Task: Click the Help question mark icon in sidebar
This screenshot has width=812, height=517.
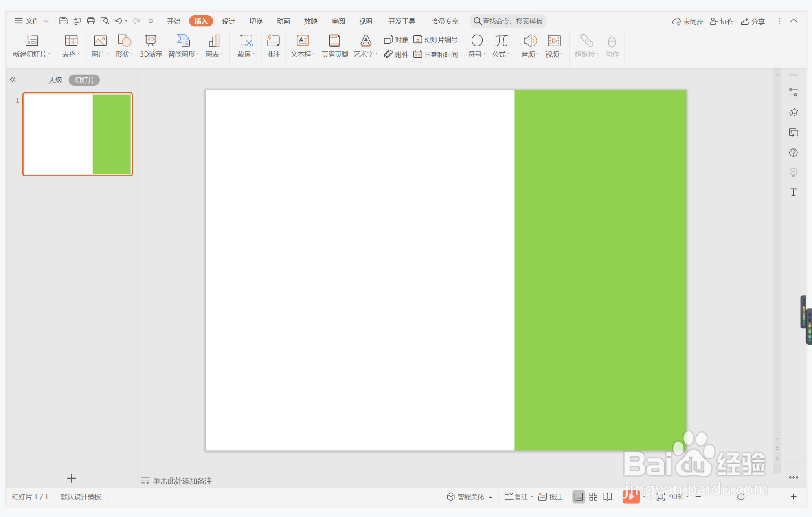Action: 793,152
